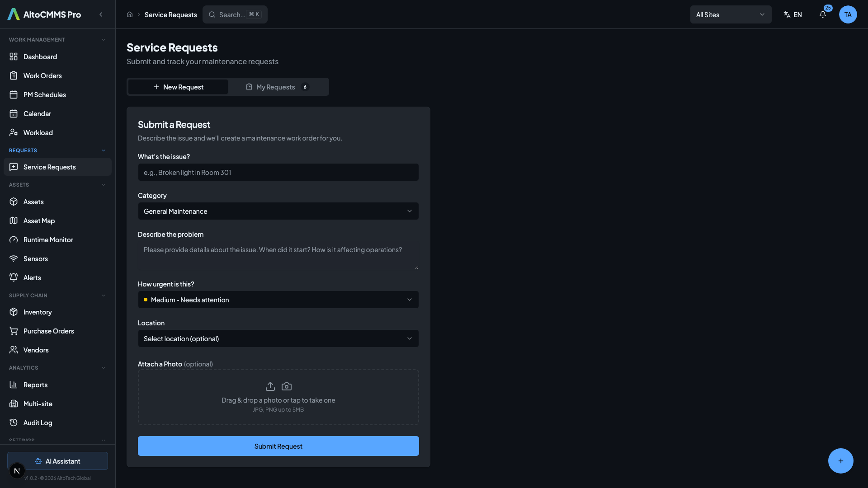Open Sensors in the sidebar

35,259
